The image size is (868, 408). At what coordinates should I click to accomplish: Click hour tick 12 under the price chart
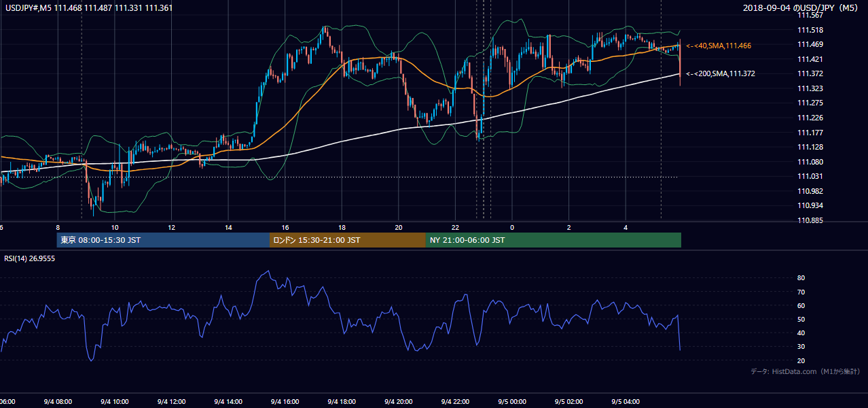tap(172, 227)
